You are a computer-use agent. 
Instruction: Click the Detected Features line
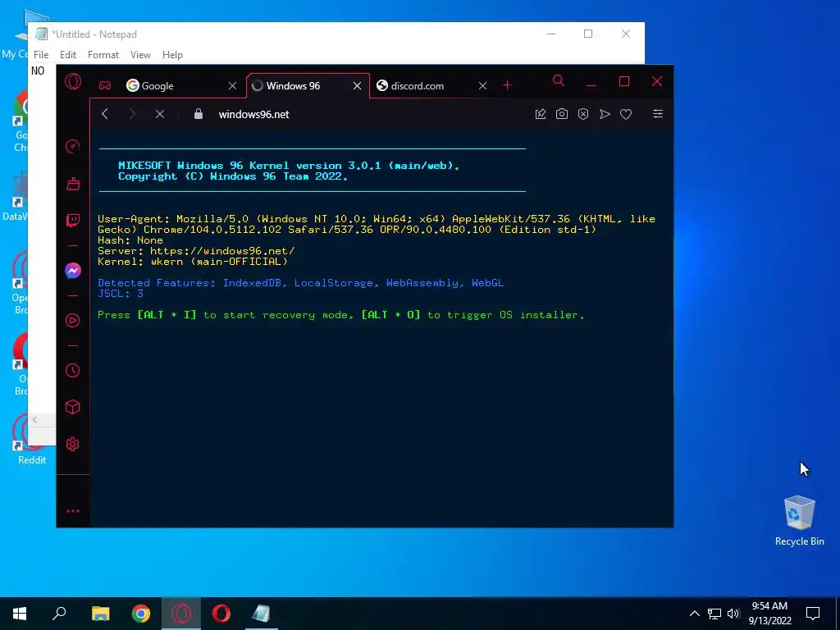coord(300,283)
